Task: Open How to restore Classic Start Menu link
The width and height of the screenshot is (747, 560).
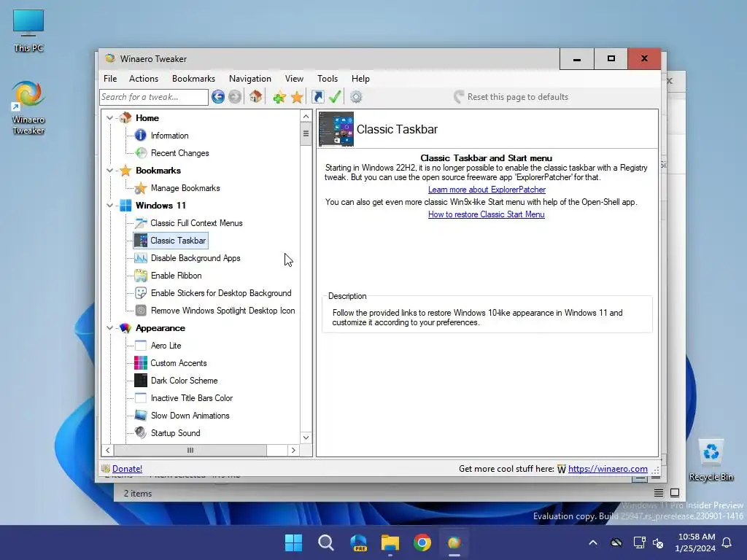Action: 486,214
